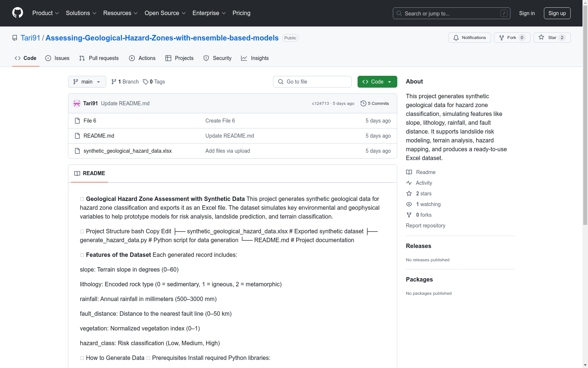
Task: Click the eye icon beside 1 watching
Action: (409, 204)
